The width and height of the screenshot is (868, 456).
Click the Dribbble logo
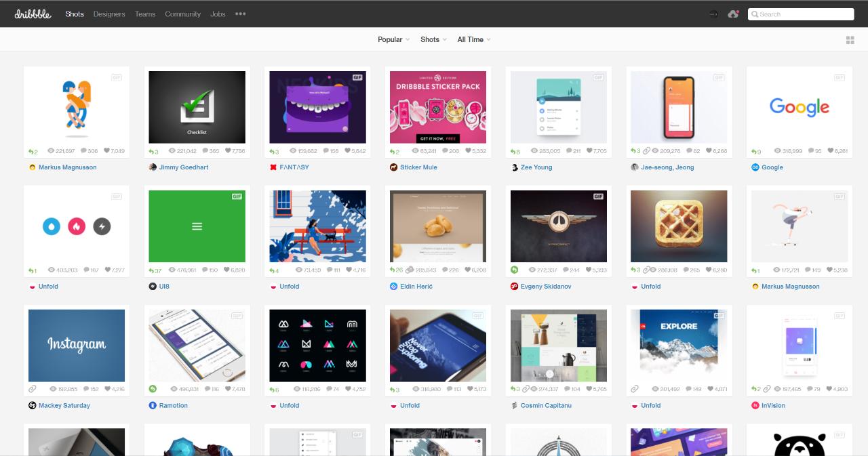(x=33, y=14)
